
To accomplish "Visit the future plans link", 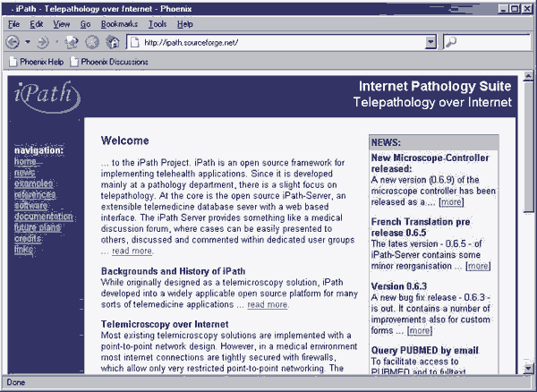I will click(x=38, y=227).
